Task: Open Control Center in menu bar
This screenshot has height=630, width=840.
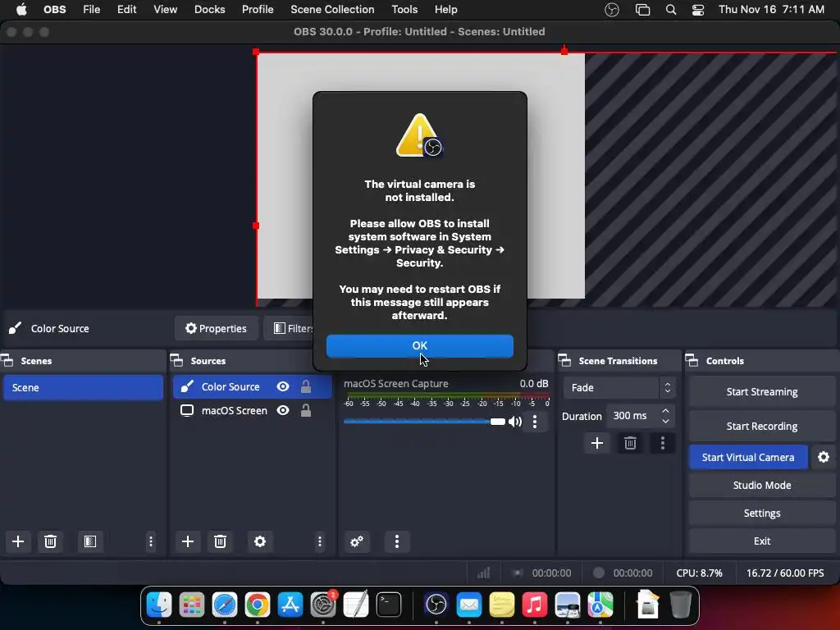Action: (698, 10)
